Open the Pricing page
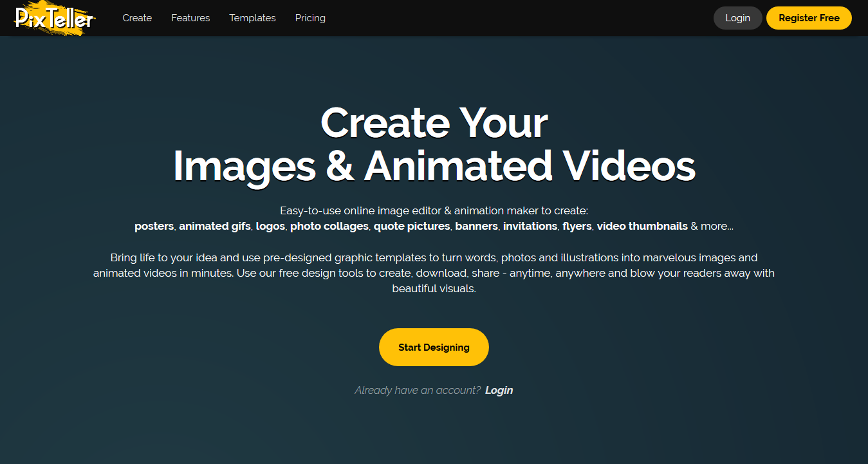 click(x=310, y=18)
